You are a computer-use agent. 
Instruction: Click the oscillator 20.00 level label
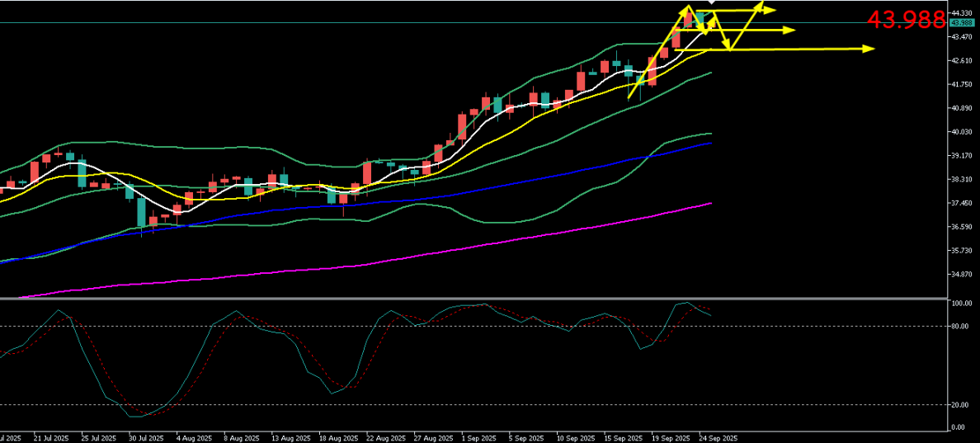pyautogui.click(x=961, y=405)
